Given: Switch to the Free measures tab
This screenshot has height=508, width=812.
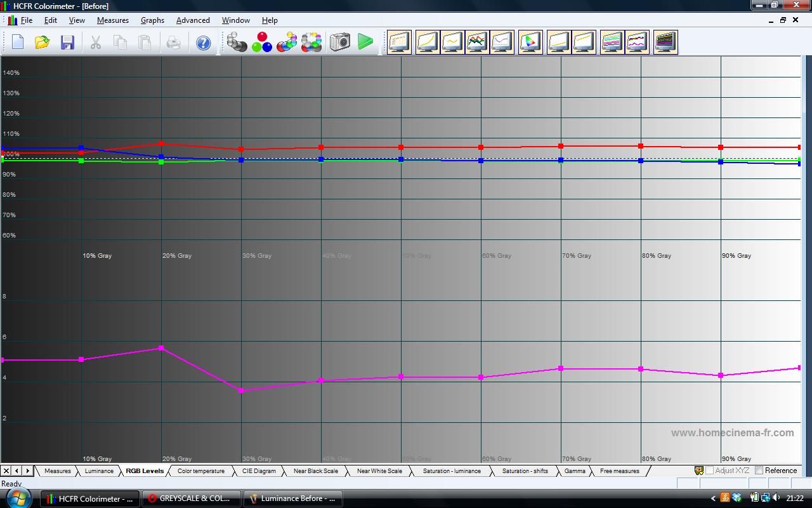Looking at the screenshot, I should pos(620,471).
